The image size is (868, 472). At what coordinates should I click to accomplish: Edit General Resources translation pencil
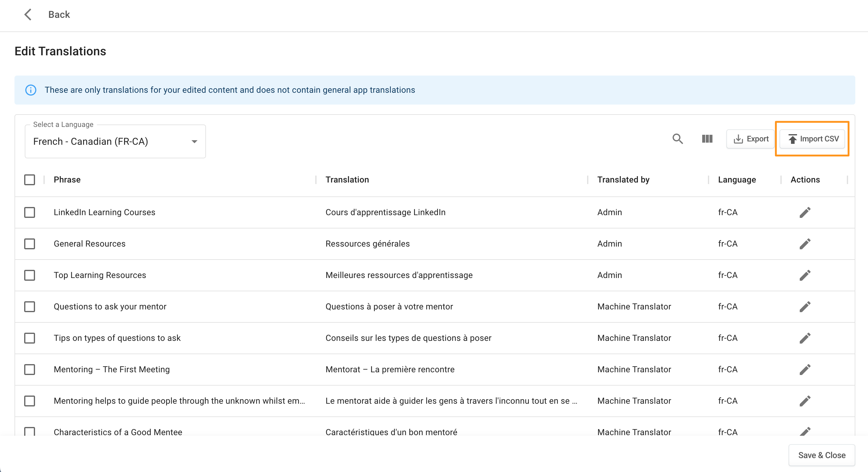point(805,244)
